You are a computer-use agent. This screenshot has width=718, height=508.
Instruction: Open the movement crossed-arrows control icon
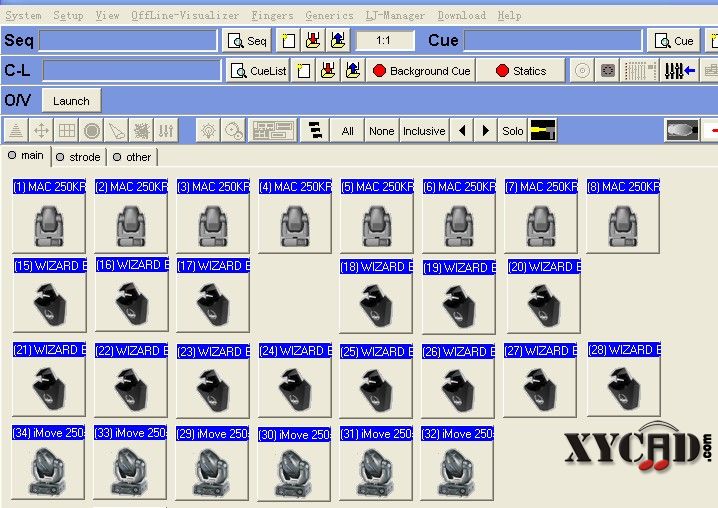point(41,131)
